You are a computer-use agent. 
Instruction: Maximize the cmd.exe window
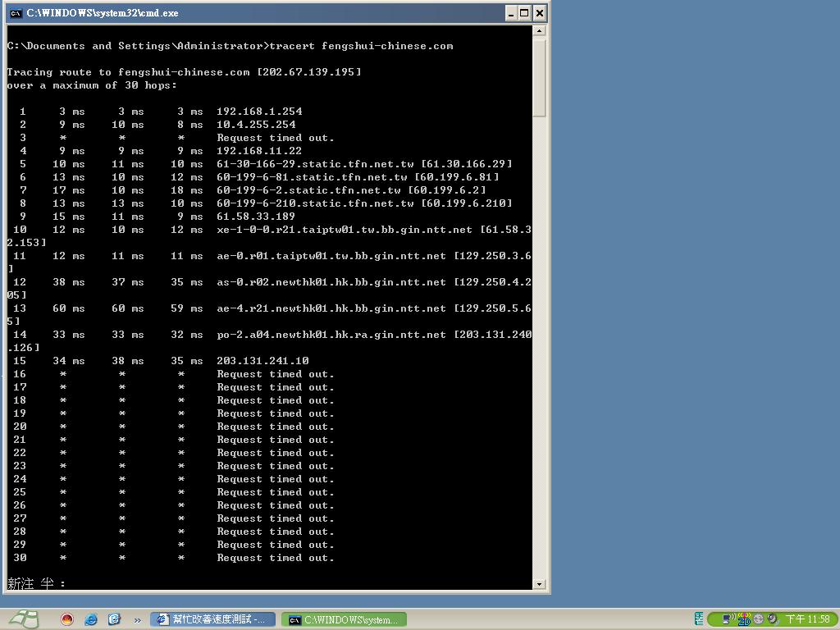click(525, 13)
